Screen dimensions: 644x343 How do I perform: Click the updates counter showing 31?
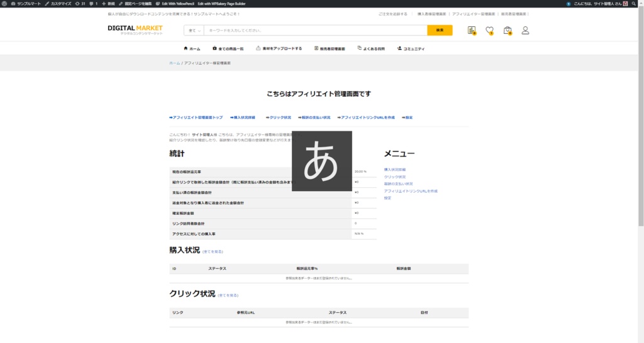click(x=80, y=4)
